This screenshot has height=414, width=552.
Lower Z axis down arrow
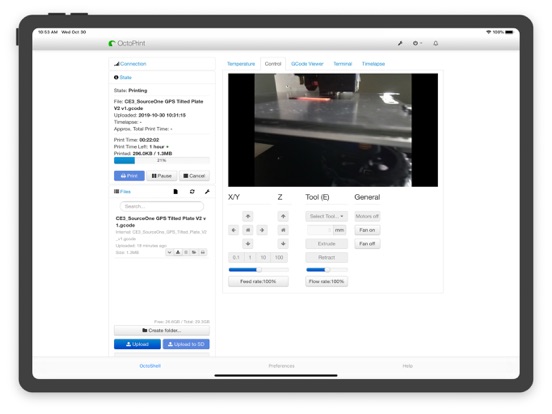tap(283, 244)
